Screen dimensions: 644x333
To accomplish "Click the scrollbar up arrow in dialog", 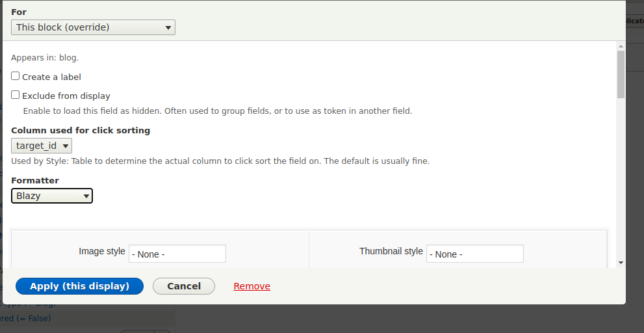I will (x=621, y=46).
